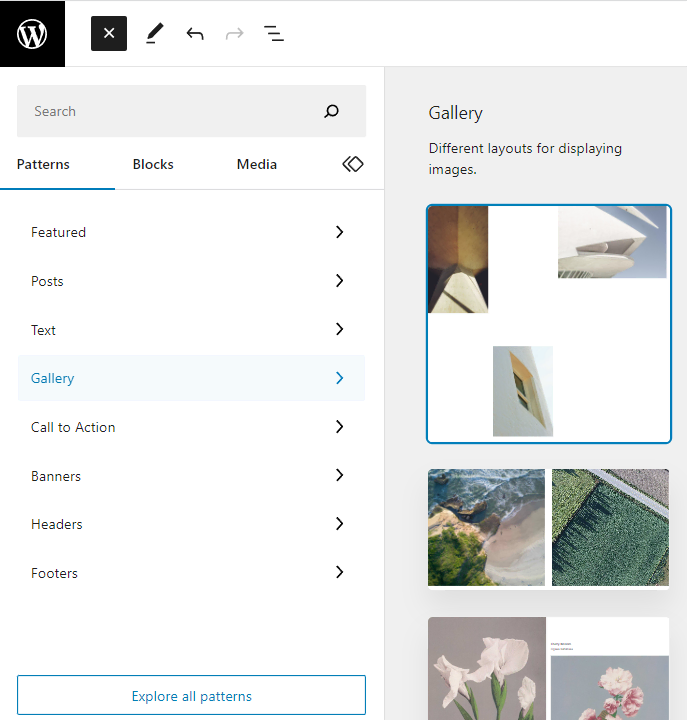This screenshot has height=720, width=687.
Task: Close the block inserter panel
Action: (x=109, y=34)
